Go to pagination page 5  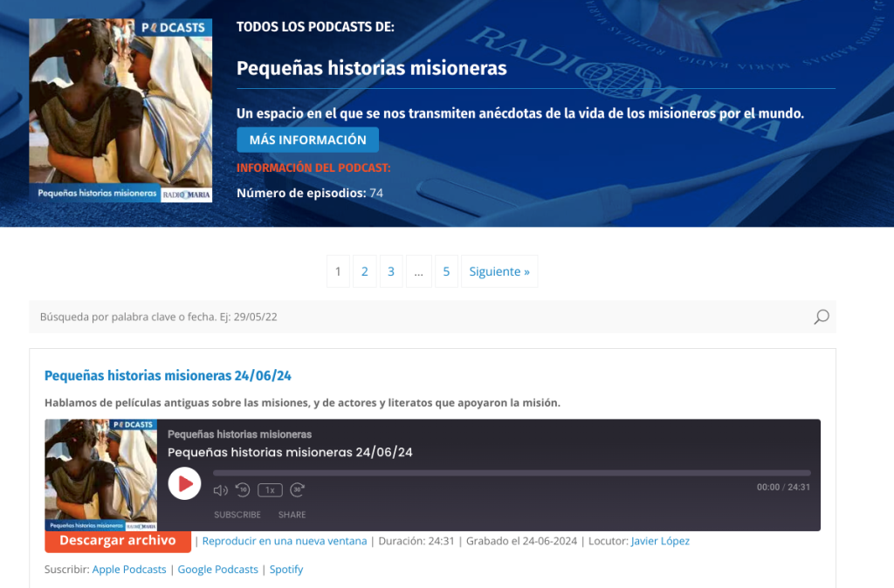point(446,271)
